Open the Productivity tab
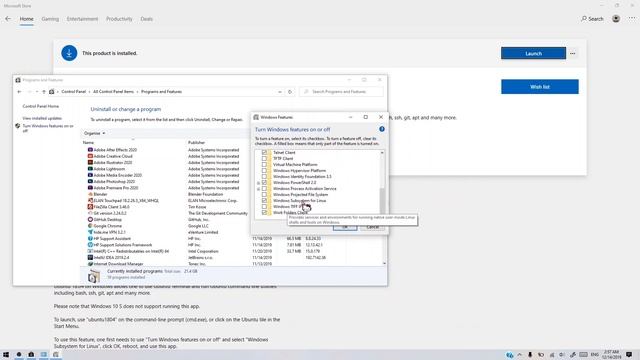This screenshot has height=360, width=640. tap(119, 19)
